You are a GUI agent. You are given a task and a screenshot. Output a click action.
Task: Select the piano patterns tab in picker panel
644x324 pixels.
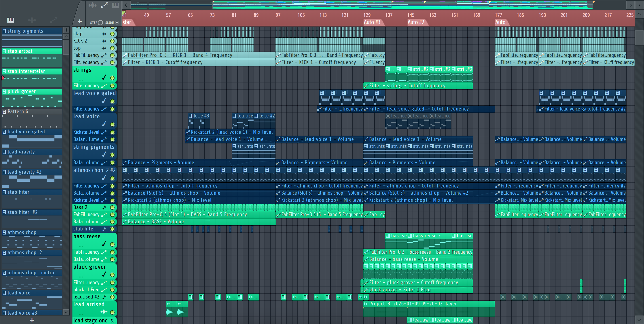[x=11, y=20]
